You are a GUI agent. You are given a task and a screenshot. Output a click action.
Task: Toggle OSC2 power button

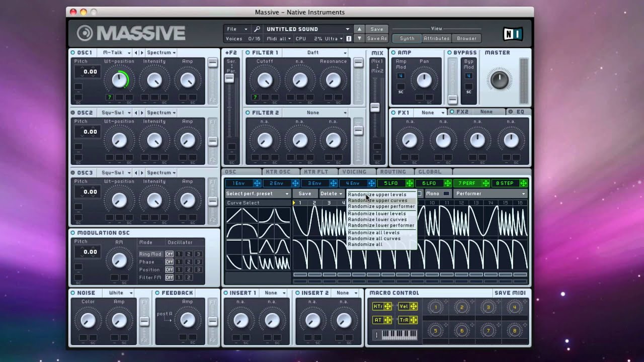[x=73, y=113]
